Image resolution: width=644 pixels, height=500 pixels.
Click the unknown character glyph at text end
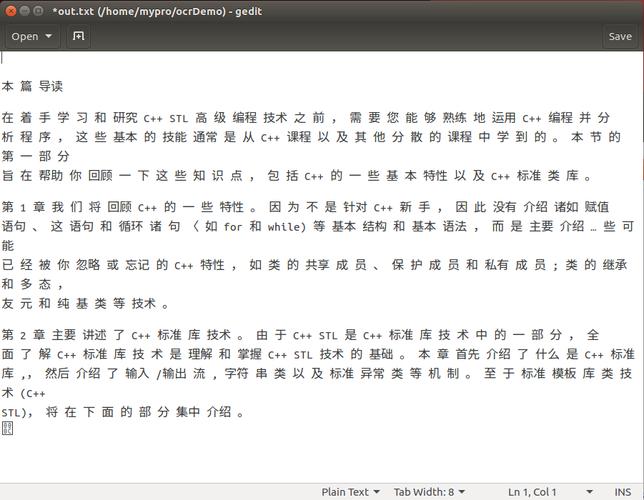7,428
